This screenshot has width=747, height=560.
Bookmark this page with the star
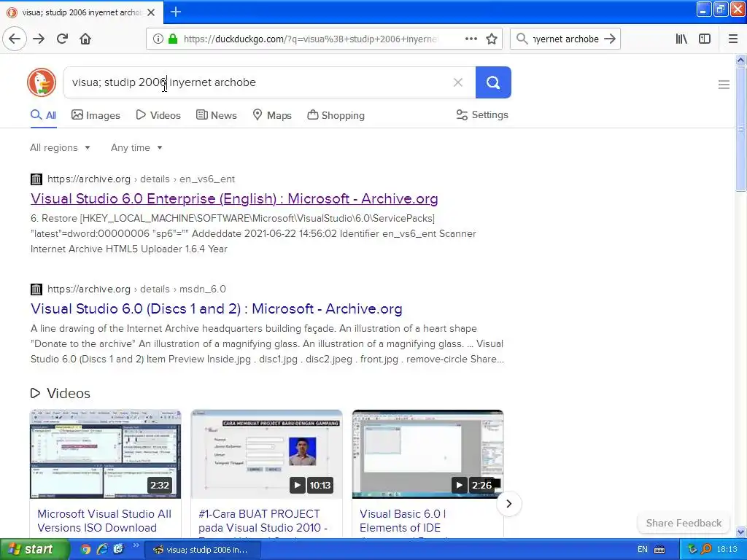(x=492, y=39)
